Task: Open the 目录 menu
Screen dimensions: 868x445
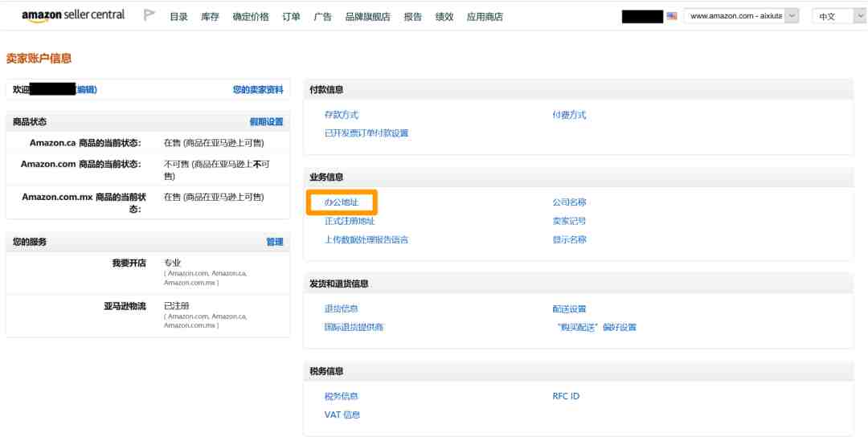Action: tap(178, 17)
